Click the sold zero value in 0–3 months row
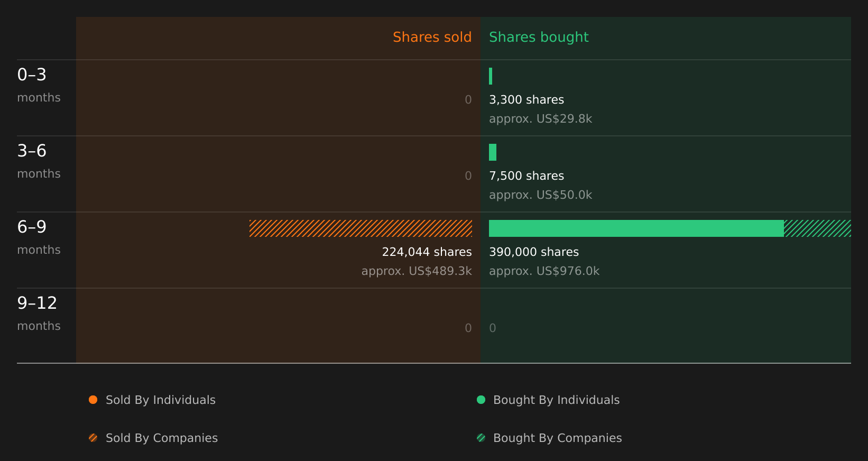Viewport: 868px width, 461px height. click(x=468, y=99)
